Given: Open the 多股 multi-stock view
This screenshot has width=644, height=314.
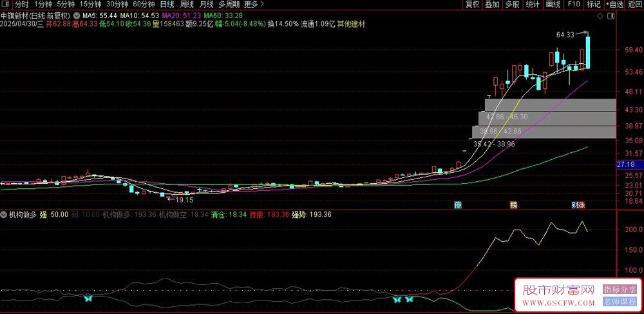Looking at the screenshot, I should (512, 5).
